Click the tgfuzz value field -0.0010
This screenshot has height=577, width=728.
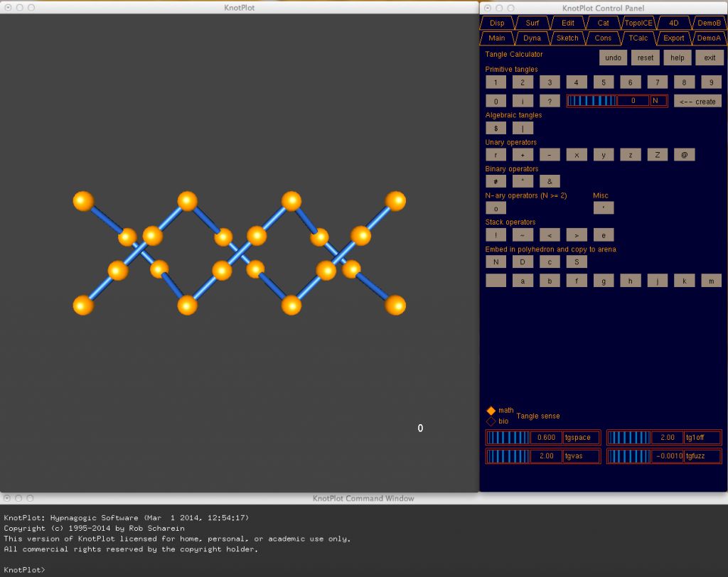667,455
